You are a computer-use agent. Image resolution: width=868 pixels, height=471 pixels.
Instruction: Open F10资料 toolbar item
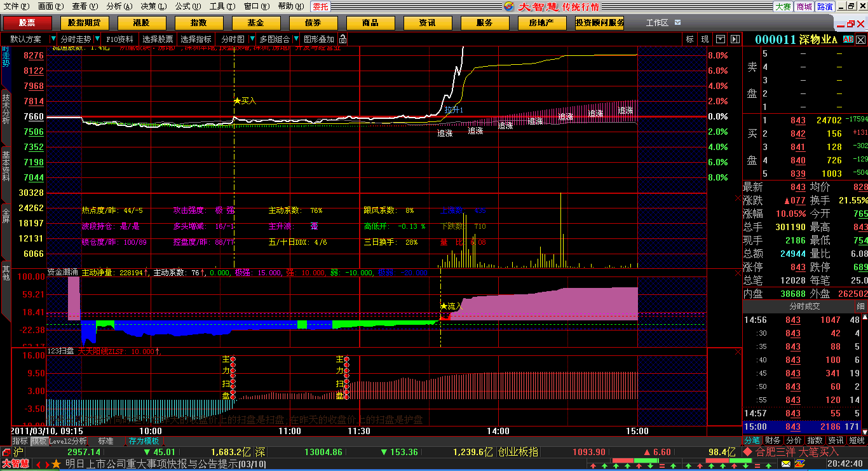119,39
